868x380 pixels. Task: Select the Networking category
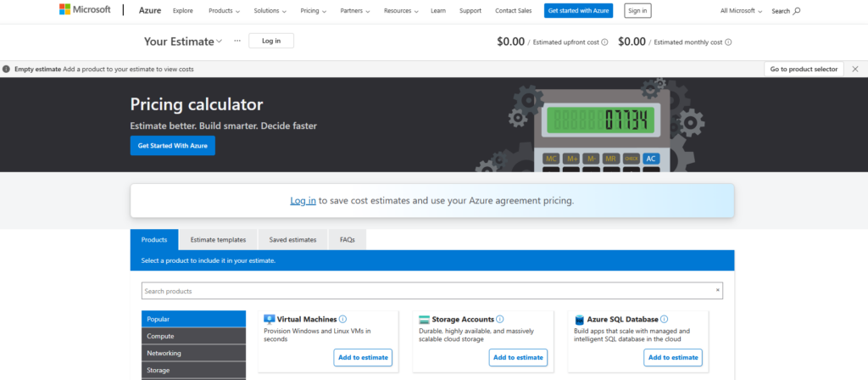194,353
